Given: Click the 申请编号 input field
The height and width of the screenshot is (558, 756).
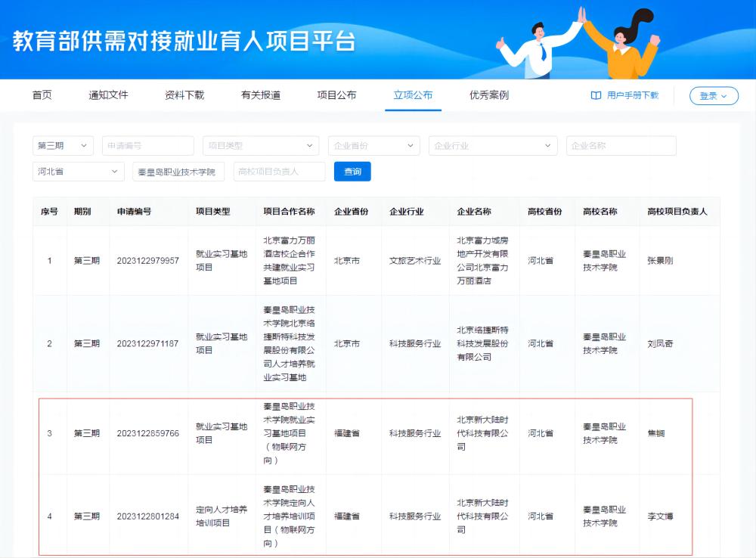Looking at the screenshot, I should tap(148, 146).
